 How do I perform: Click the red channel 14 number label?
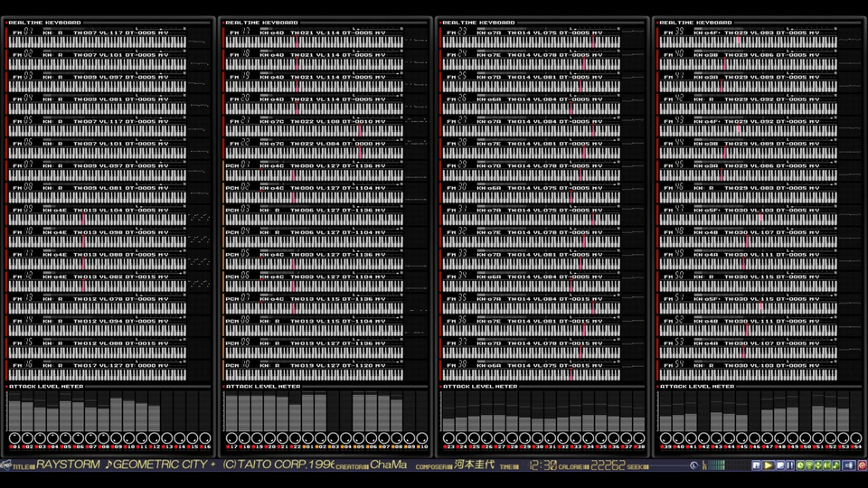[x=179, y=446]
